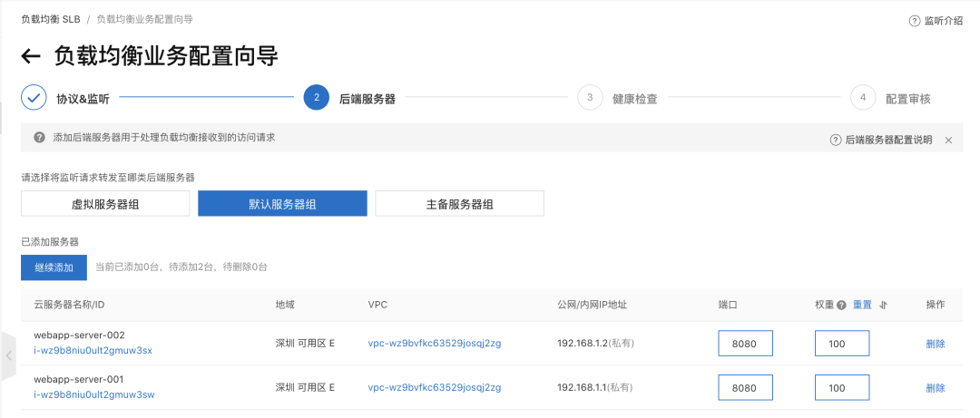Screen dimensions: 980x418
Task: Click port field for webapp-server-002
Action: point(746,344)
